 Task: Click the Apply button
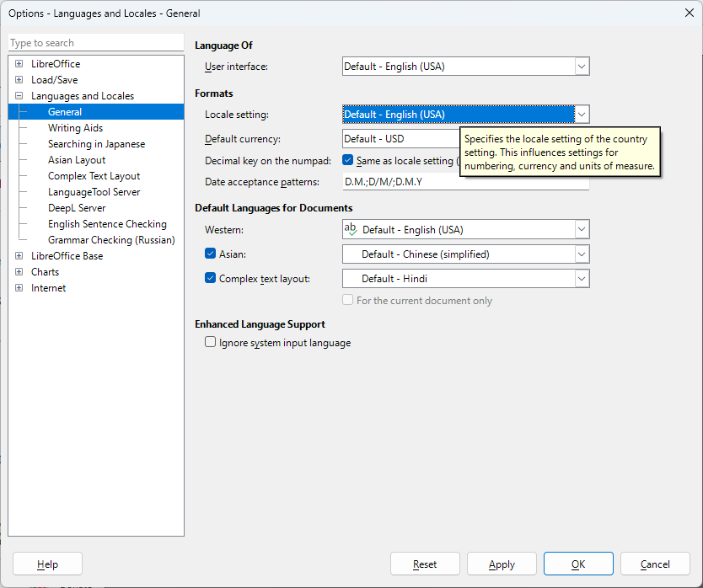click(x=502, y=564)
